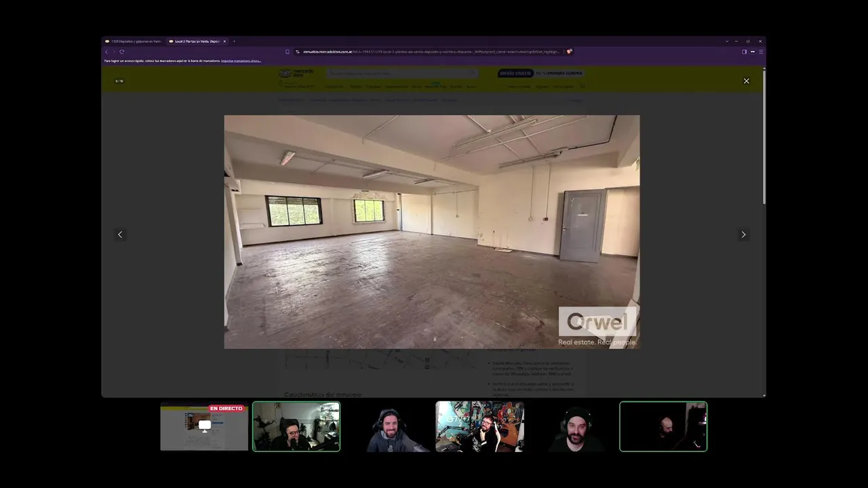Screen dimensions: 868x488
Task: Select the 'Local 2 Plantas En Venta' tab
Action: click(197, 41)
